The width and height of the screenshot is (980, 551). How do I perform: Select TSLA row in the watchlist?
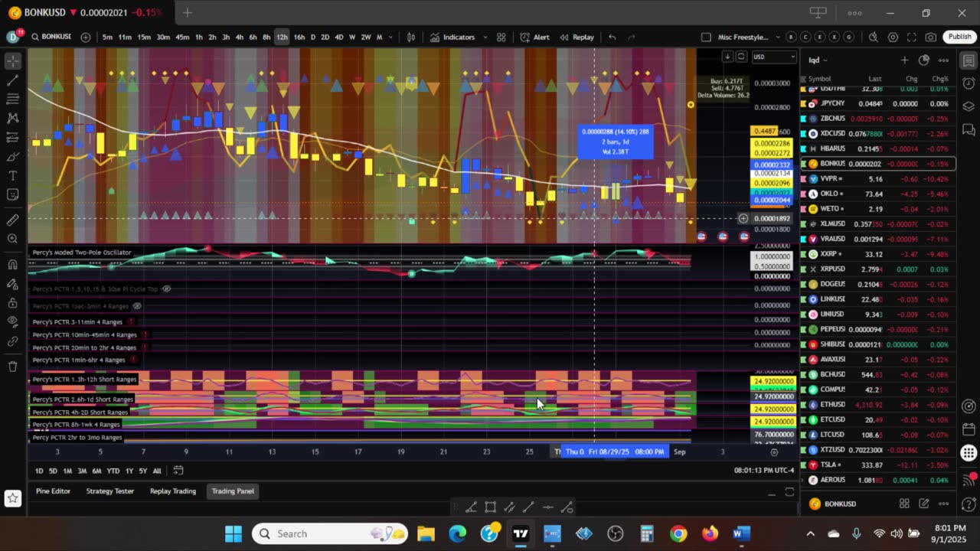pos(877,465)
